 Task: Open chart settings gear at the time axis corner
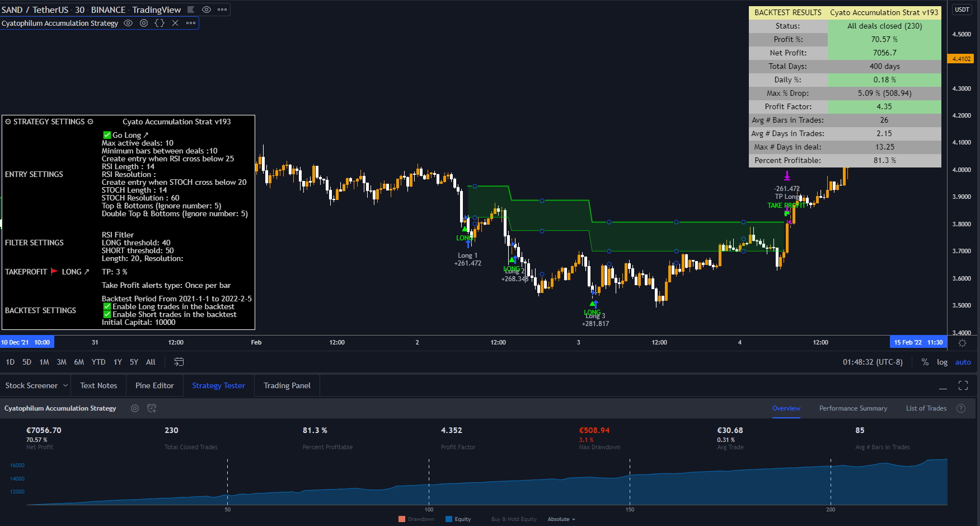[962, 343]
